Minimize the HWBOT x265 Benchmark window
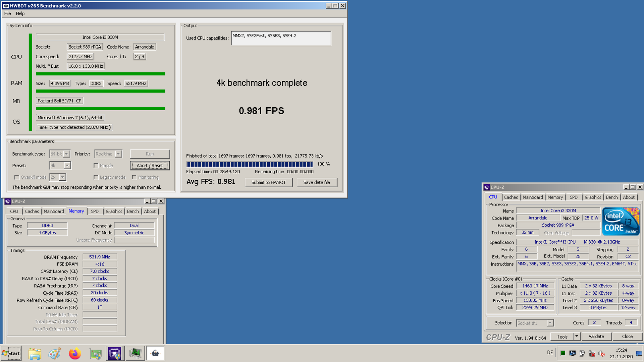 click(329, 6)
